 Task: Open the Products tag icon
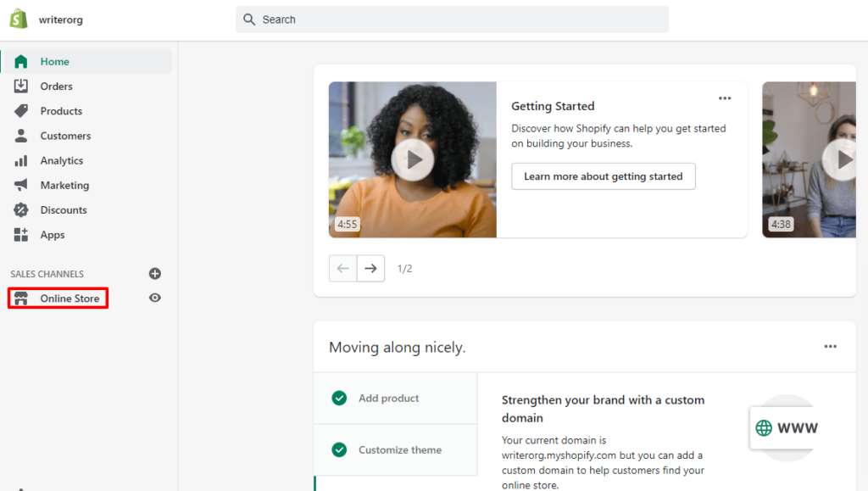pyautogui.click(x=21, y=111)
